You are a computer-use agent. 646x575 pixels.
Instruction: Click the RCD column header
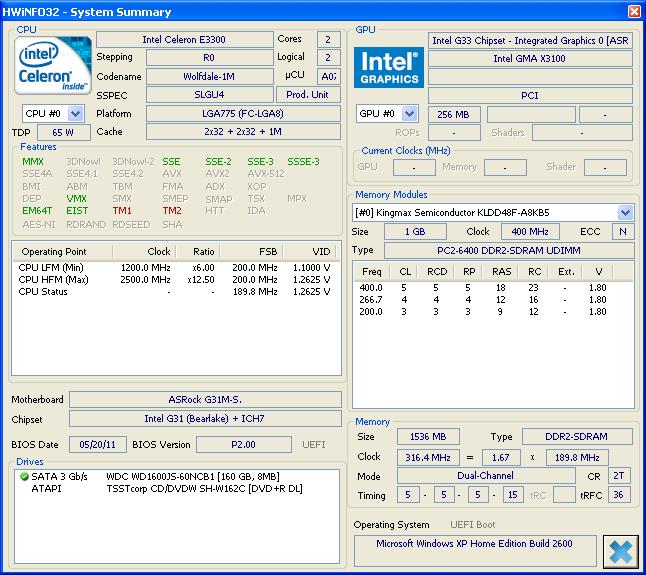(437, 272)
